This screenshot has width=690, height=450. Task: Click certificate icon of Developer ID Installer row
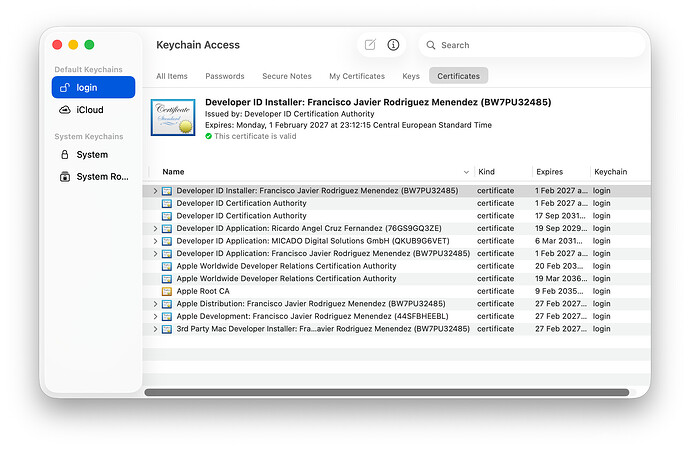[167, 191]
